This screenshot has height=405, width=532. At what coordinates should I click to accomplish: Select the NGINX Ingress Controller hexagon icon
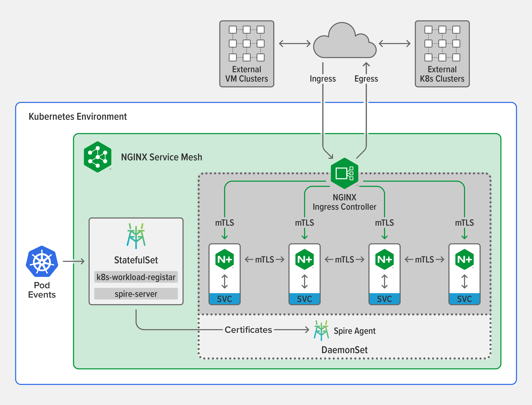point(344,173)
